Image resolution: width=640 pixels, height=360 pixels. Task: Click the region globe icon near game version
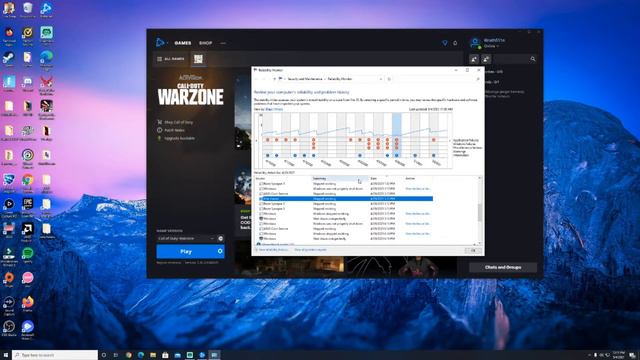tap(220, 238)
